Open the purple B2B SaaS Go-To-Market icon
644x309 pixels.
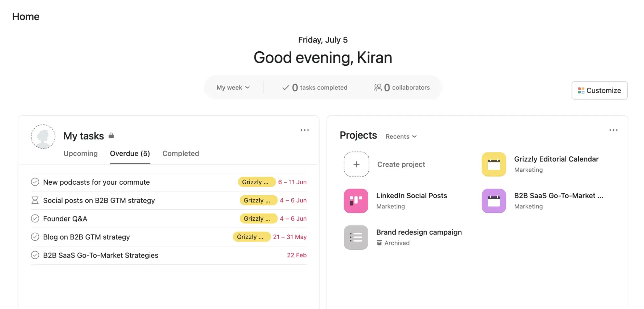click(494, 201)
